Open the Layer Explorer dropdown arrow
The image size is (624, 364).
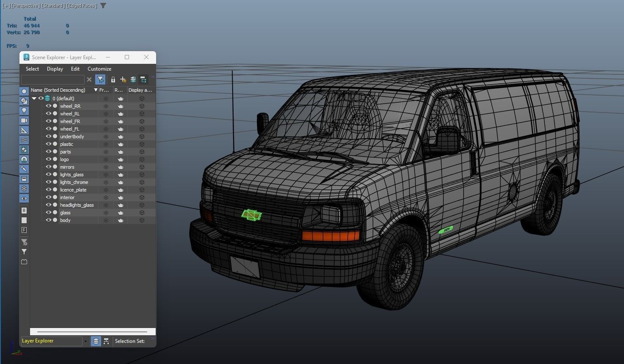[x=85, y=341]
